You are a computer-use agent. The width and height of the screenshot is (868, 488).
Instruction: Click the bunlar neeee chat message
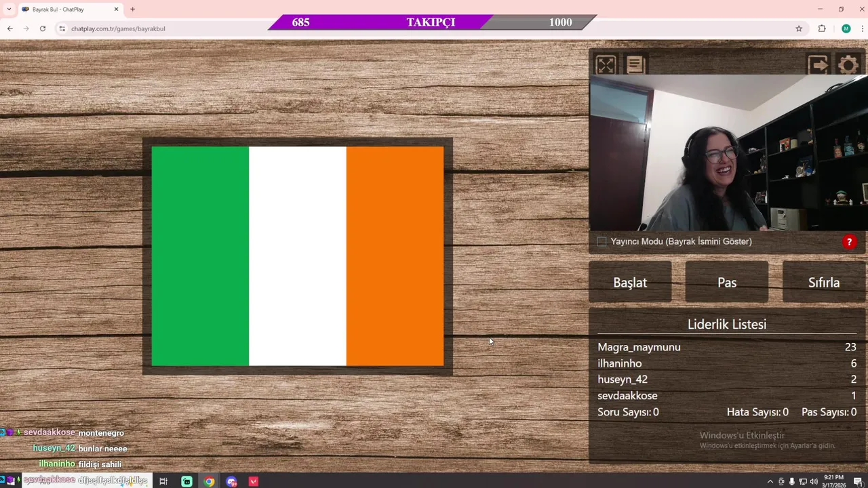click(x=102, y=449)
